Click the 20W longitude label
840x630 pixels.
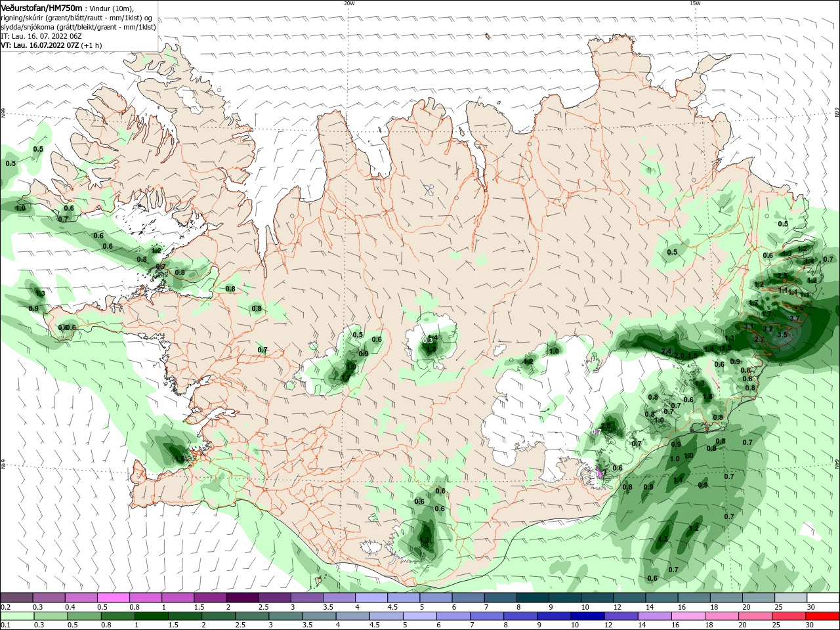tap(349, 3)
